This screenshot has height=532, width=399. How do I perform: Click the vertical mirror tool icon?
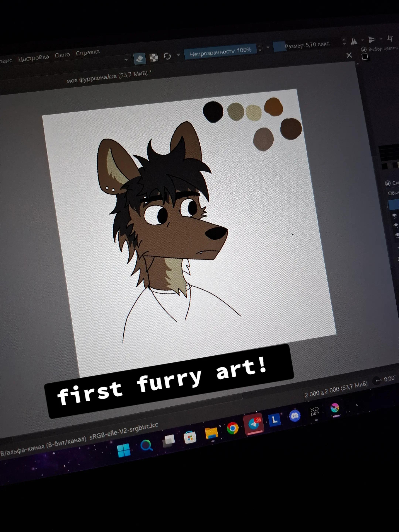coord(372,40)
